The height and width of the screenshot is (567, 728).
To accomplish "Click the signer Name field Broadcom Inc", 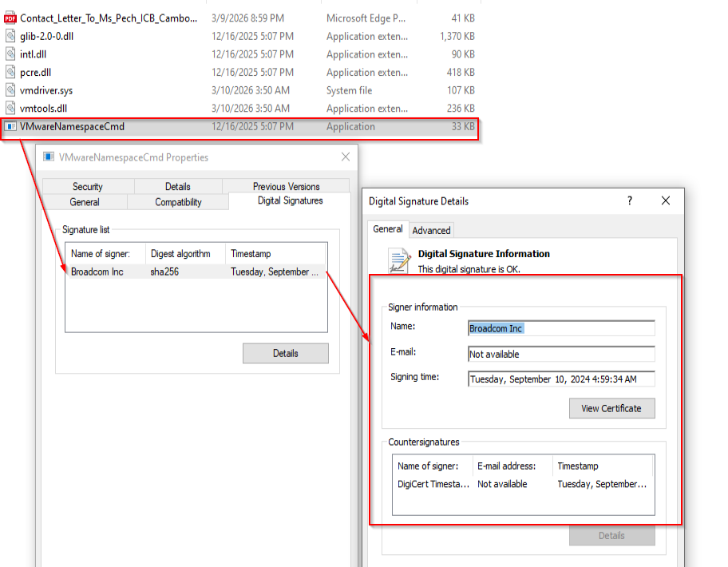I will [561, 328].
